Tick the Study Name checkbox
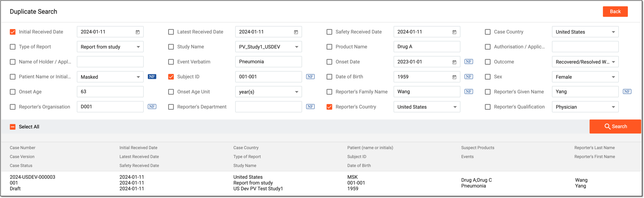Screen dimensions: 644x198 coord(171,47)
